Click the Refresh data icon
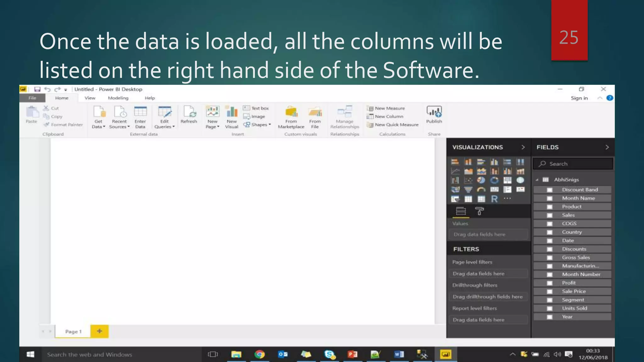 tap(189, 112)
